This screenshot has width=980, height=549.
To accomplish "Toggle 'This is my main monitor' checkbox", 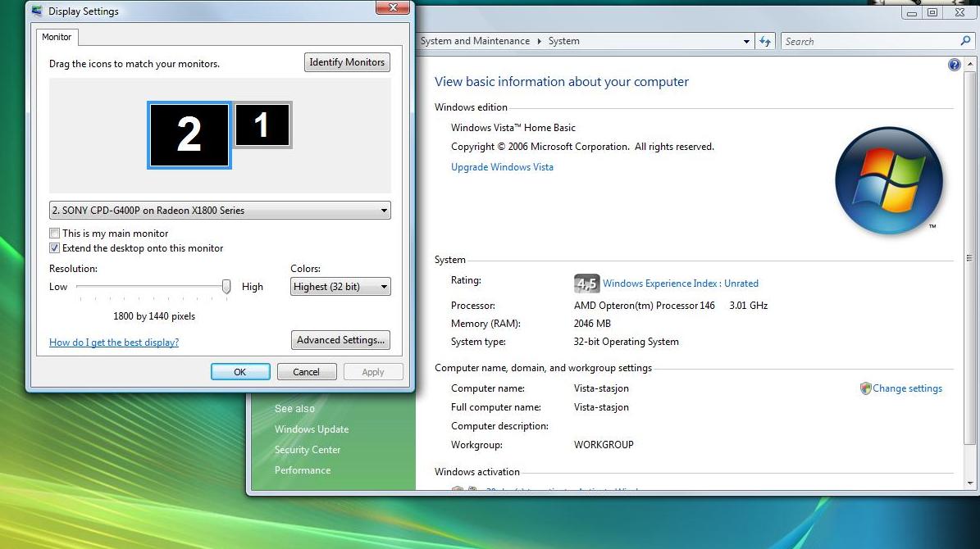I will pyautogui.click(x=54, y=233).
